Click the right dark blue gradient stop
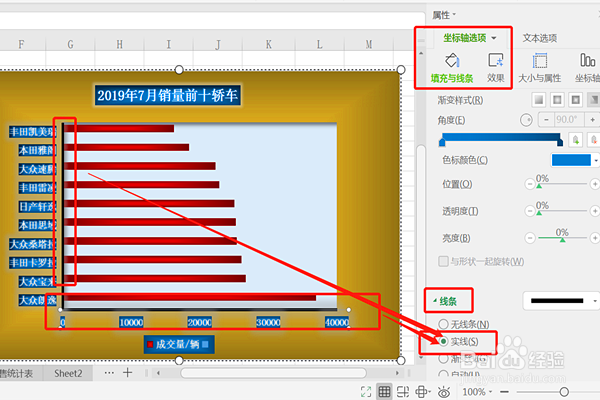 tap(560, 143)
